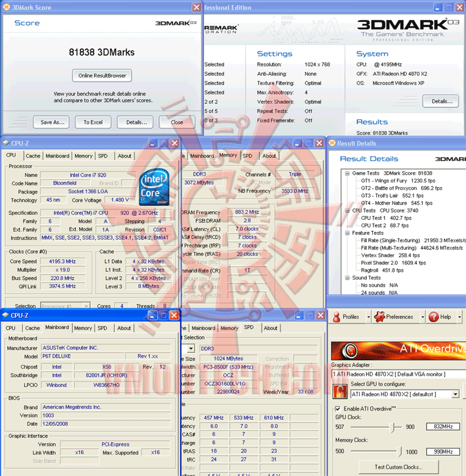
Task: Click Test Custom Clocks... button
Action: coord(399,467)
